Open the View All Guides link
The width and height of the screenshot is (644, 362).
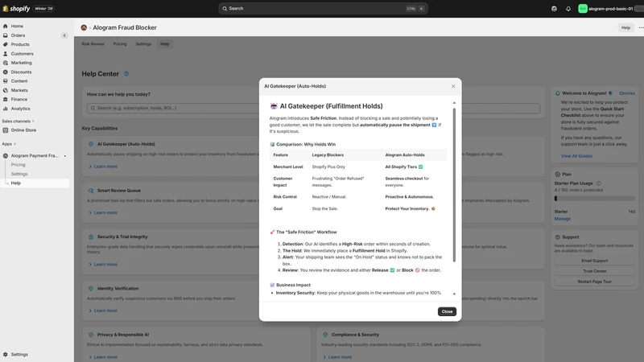pyautogui.click(x=576, y=156)
